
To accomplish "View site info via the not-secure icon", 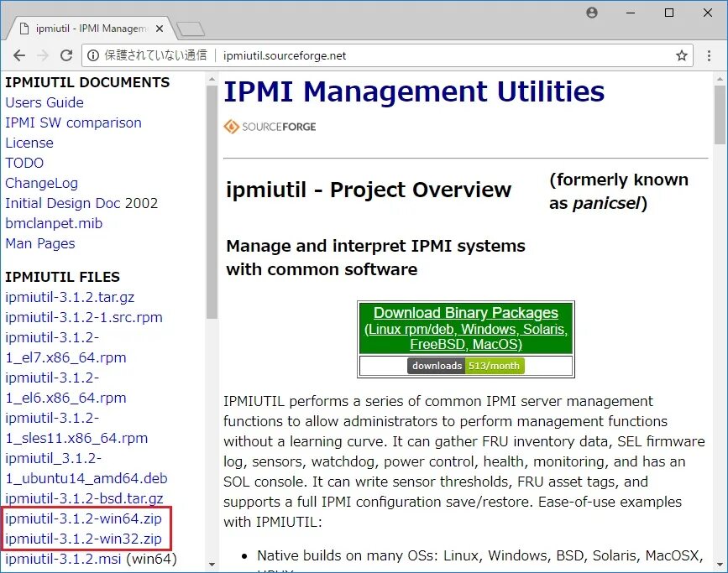I will [93, 55].
